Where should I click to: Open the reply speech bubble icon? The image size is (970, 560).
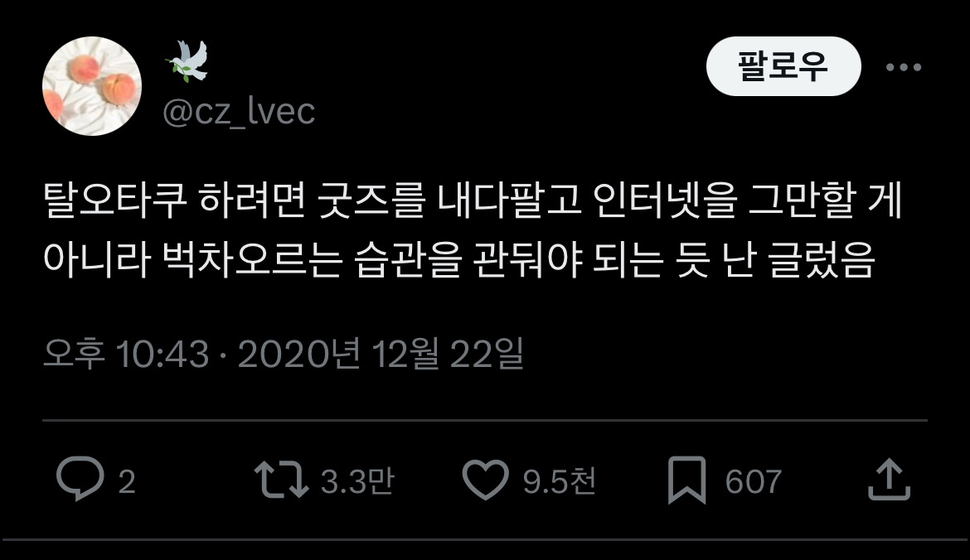[80, 479]
